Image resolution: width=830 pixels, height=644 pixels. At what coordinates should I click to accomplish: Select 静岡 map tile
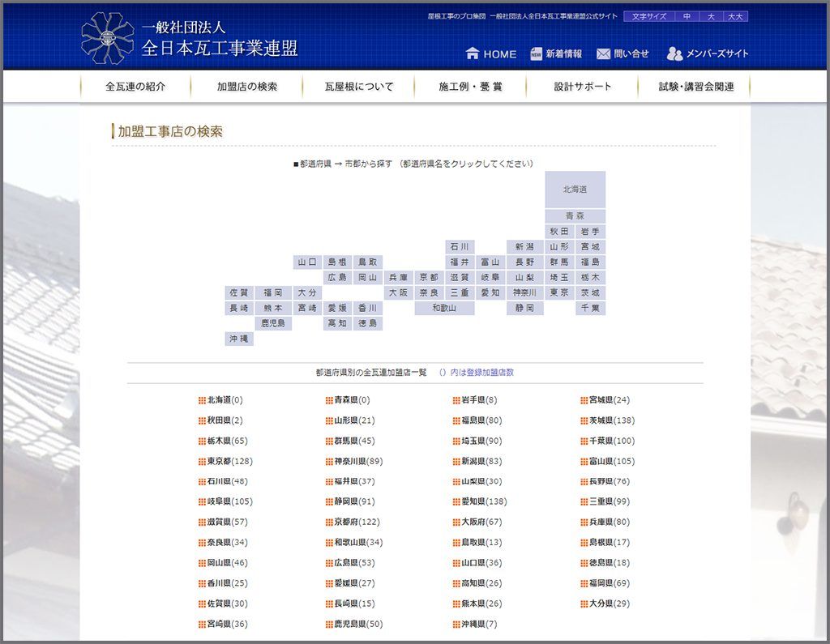point(524,308)
